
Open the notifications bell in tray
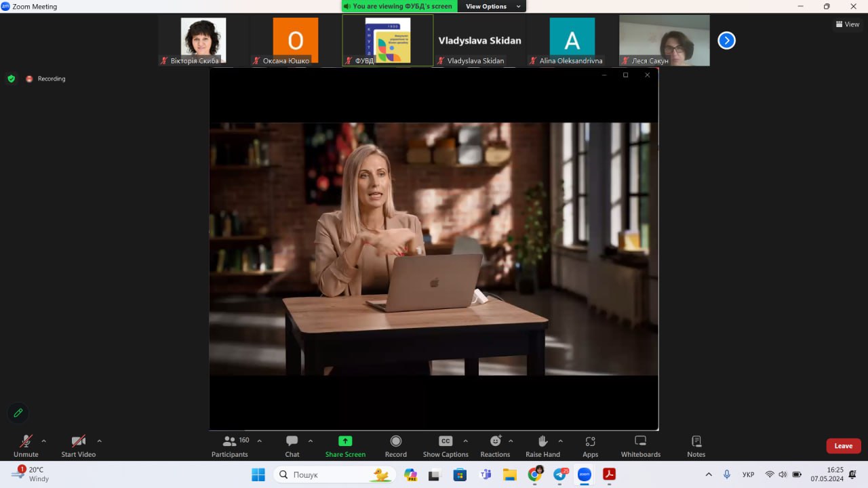pyautogui.click(x=852, y=474)
